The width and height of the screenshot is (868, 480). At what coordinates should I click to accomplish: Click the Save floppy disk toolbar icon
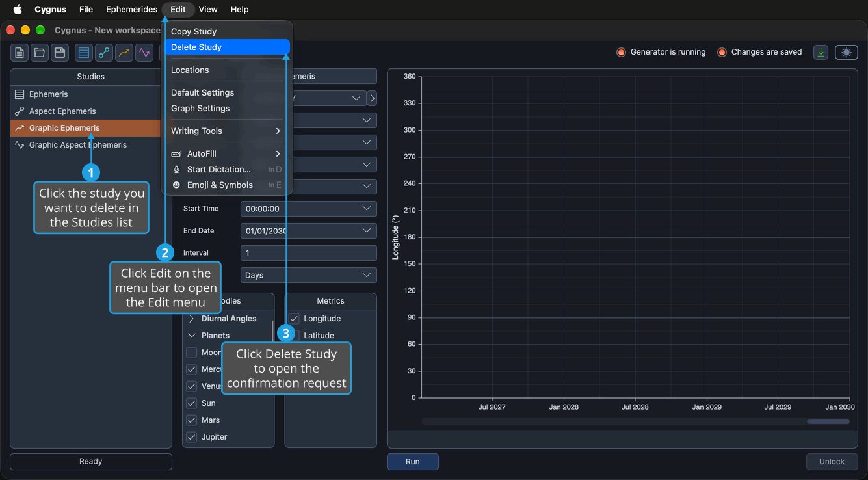click(x=60, y=53)
